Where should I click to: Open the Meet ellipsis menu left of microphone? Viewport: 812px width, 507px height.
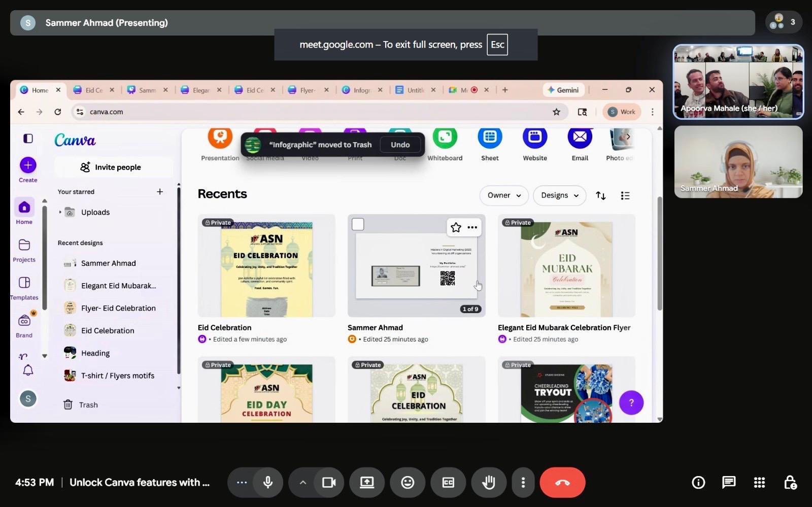242,482
